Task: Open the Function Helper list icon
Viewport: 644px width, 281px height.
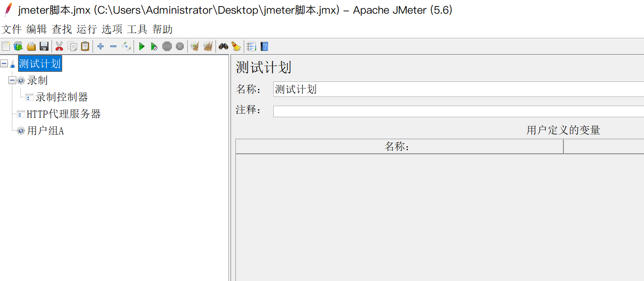Action: [251, 46]
